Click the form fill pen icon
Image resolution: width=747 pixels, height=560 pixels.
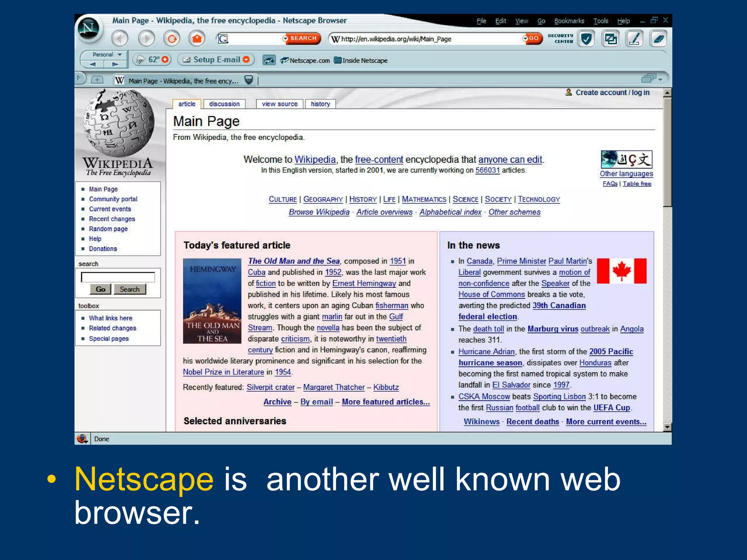point(634,39)
